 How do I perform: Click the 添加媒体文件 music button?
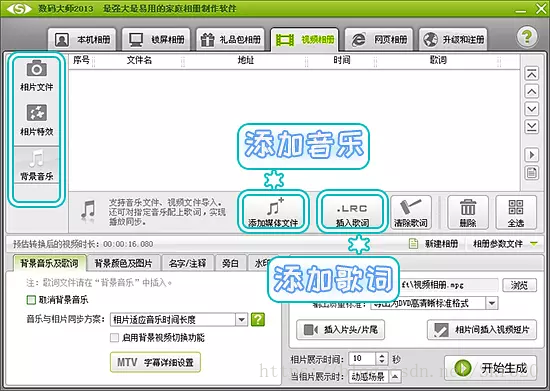(x=273, y=212)
